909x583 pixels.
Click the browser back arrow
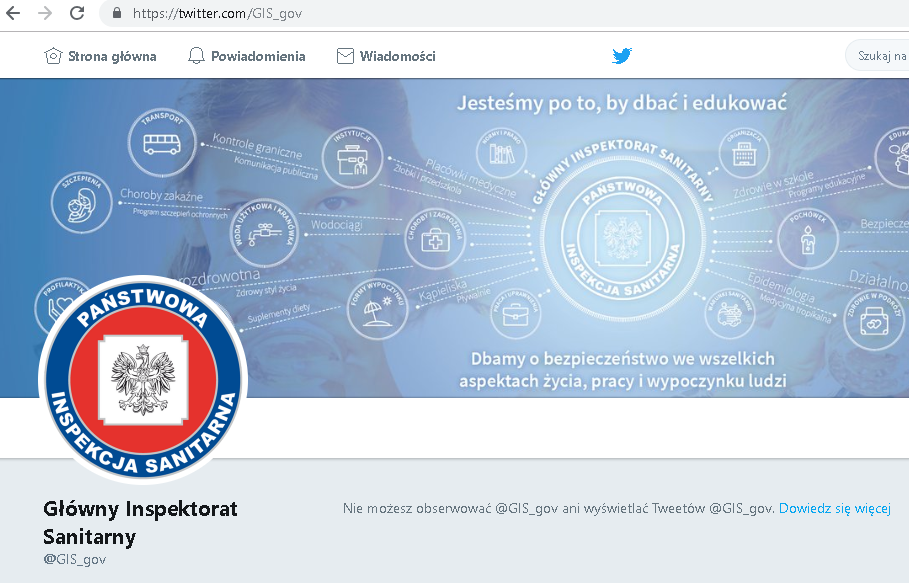[14, 14]
